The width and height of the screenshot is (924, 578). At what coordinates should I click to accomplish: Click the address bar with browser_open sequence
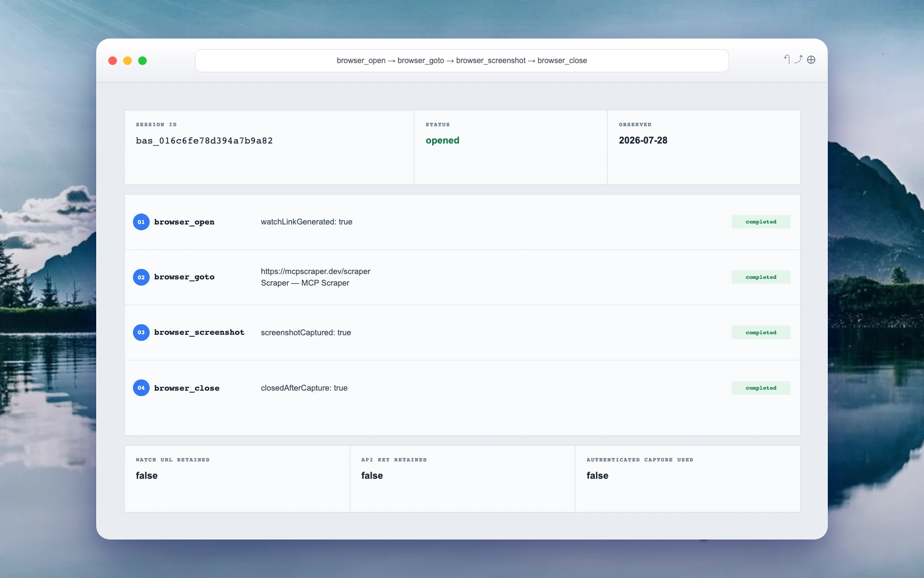[462, 61]
